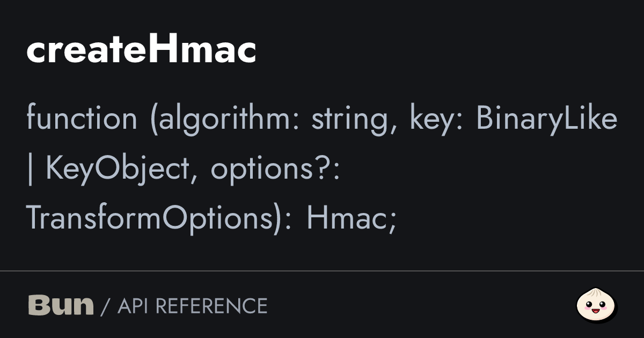Image resolution: width=644 pixels, height=338 pixels.
Task: Click the Bun wordmark logo
Action: click(x=61, y=305)
